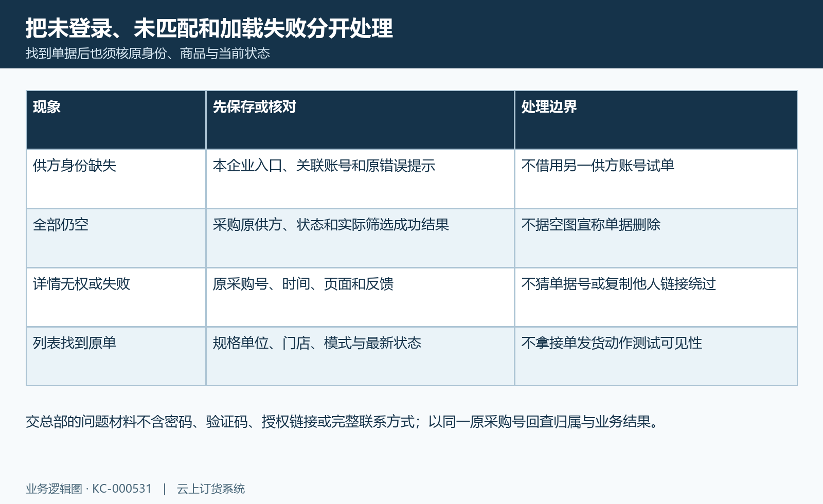Screen dimensions: 823x504
Task: Select the column header 现象
Action: click(116, 120)
